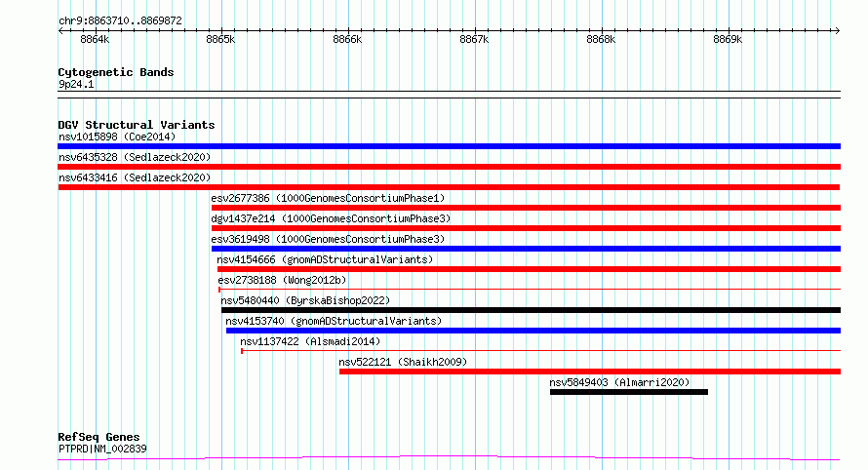868x470 pixels.
Task: Select the nsv1015898 (Coe2014) label
Action: [x=117, y=137]
